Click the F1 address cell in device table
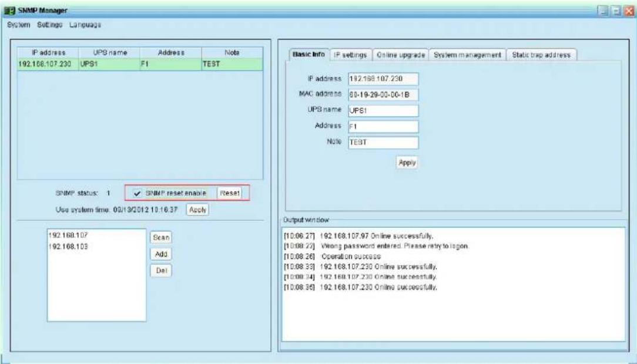This screenshot has width=637, height=364. (170, 64)
